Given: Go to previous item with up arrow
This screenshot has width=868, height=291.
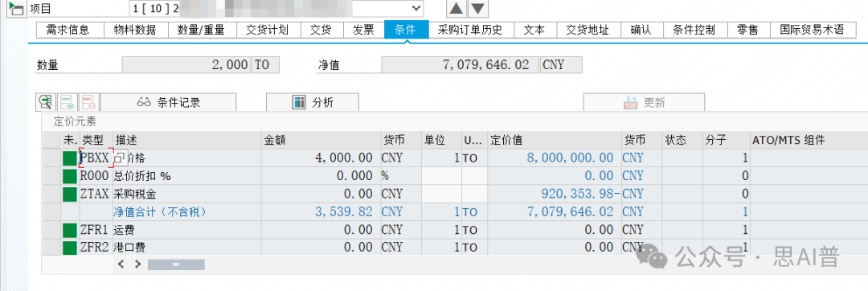Looking at the screenshot, I should (457, 8).
